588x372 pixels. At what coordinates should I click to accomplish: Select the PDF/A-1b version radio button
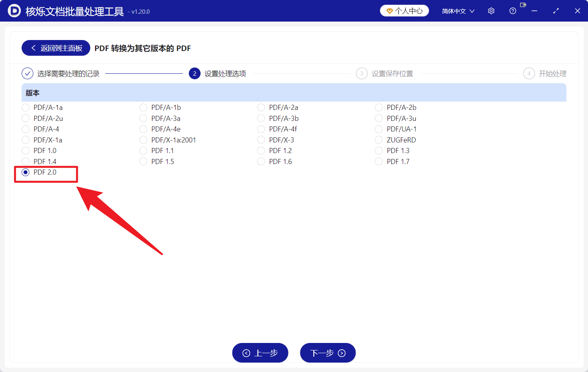[143, 107]
